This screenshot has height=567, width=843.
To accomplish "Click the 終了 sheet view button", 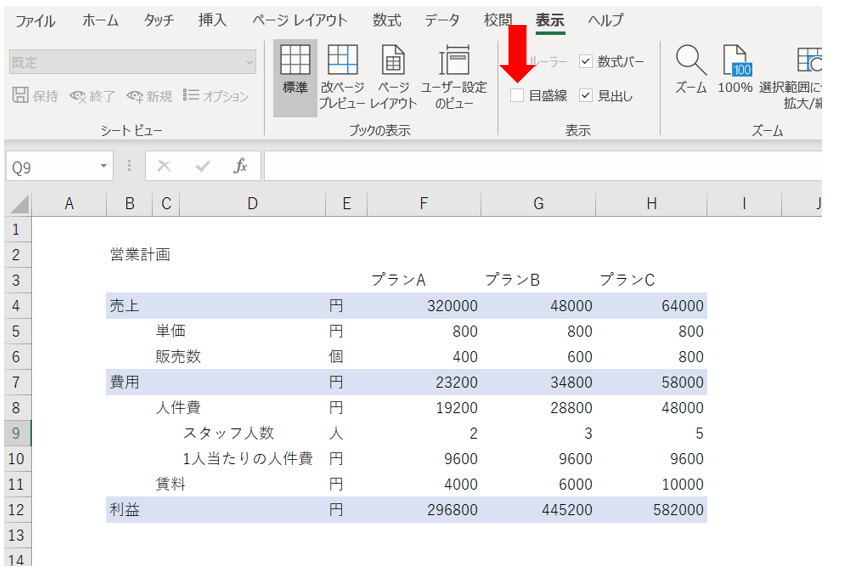I will [x=92, y=96].
